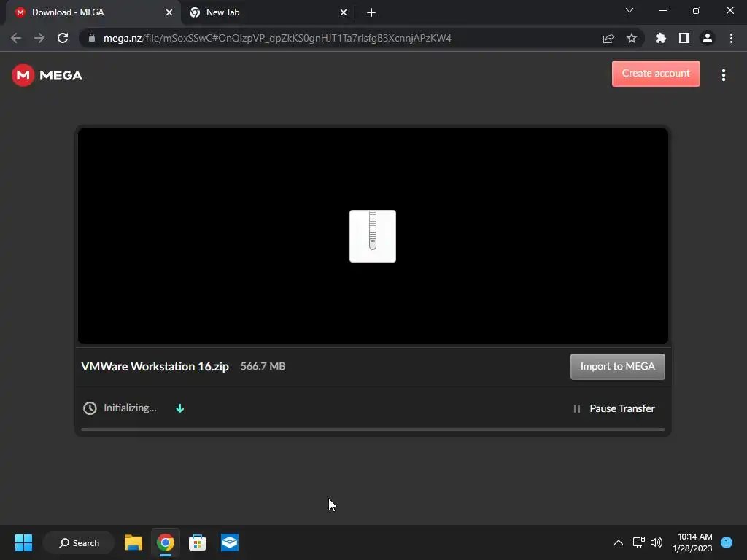Click the VMWare Workstation 16.zip filename
This screenshot has height=560, width=747.
pyautogui.click(x=155, y=366)
